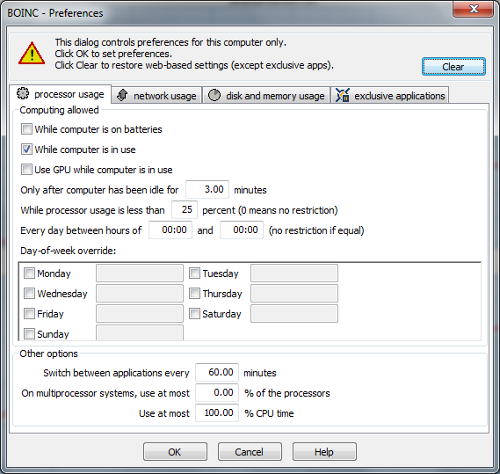The height and width of the screenshot is (474, 500).
Task: Click switch applications field showing 60.00
Action: click(217, 372)
